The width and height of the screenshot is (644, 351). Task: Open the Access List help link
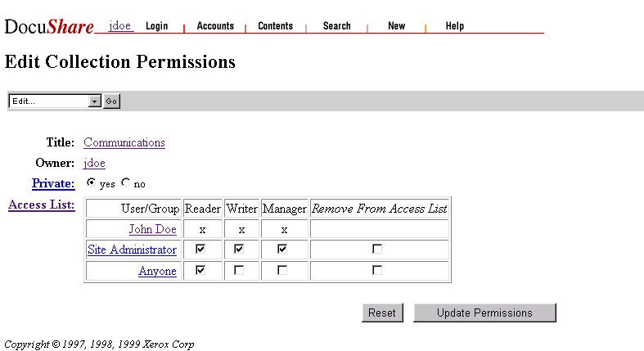pyautogui.click(x=42, y=205)
